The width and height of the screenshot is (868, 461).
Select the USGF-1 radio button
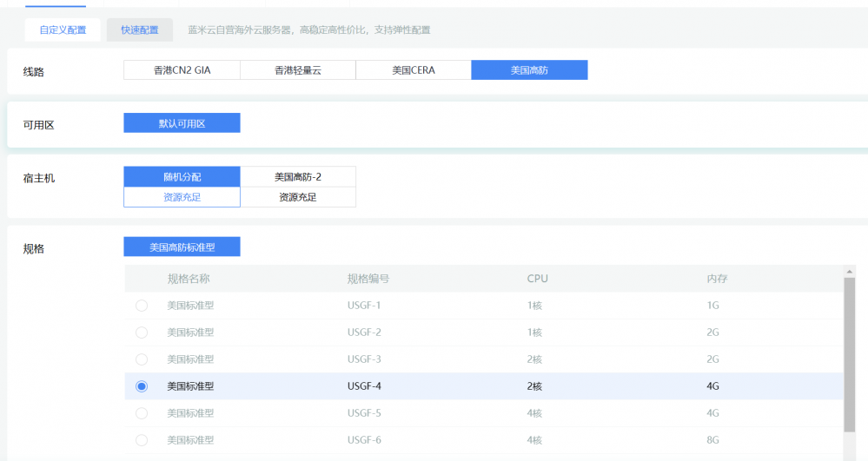142,306
